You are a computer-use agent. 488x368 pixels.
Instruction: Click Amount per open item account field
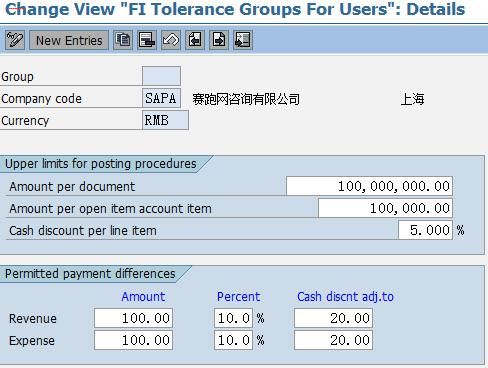pos(385,208)
